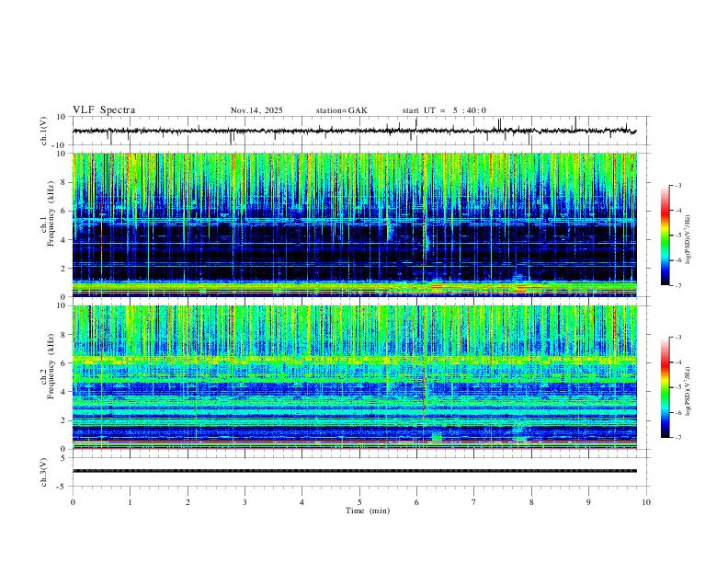Click the "9" minute tick label

click(x=588, y=502)
